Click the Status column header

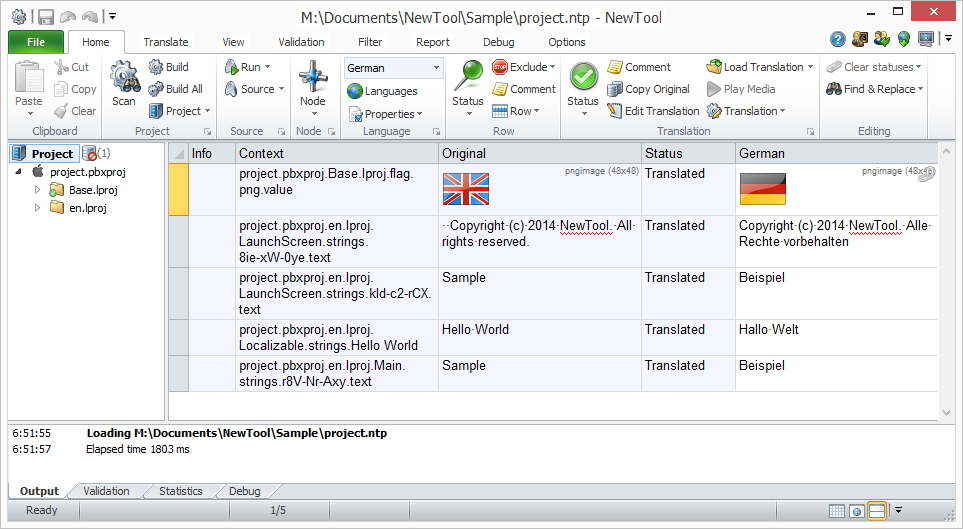tap(688, 153)
